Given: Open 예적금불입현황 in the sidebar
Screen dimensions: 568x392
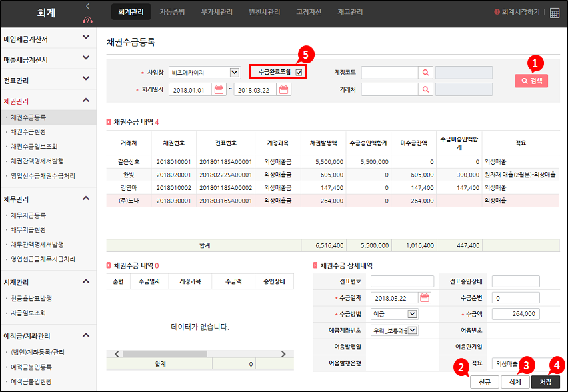Looking at the screenshot, I should pyautogui.click(x=31, y=381).
